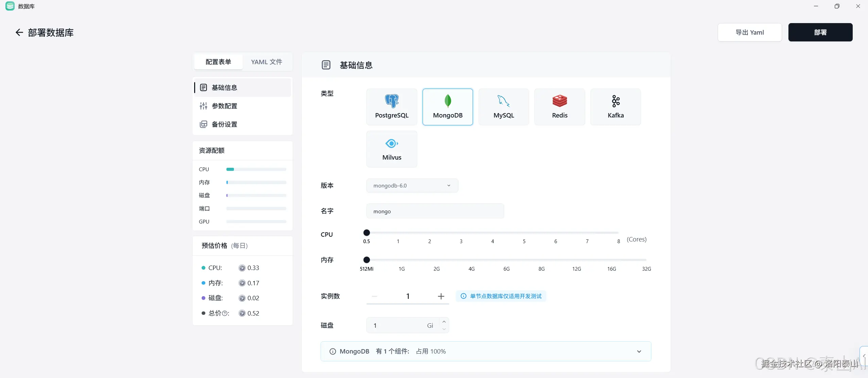Select the Milvus database type icon

pyautogui.click(x=391, y=149)
